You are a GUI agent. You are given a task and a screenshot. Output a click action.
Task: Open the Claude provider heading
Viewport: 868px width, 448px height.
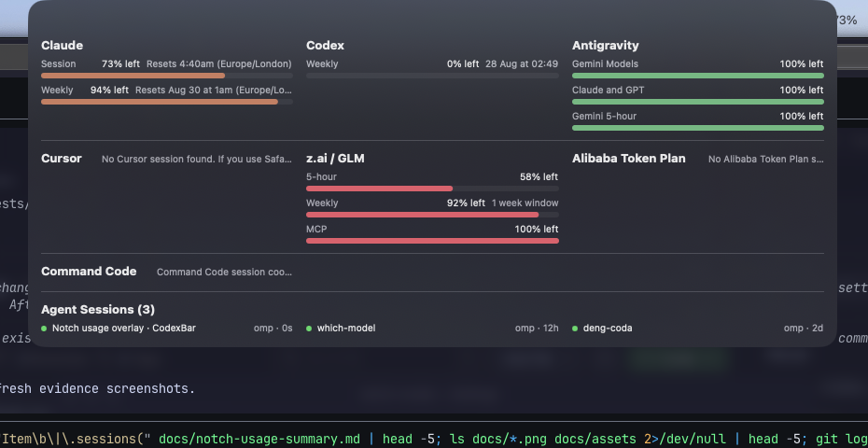62,46
